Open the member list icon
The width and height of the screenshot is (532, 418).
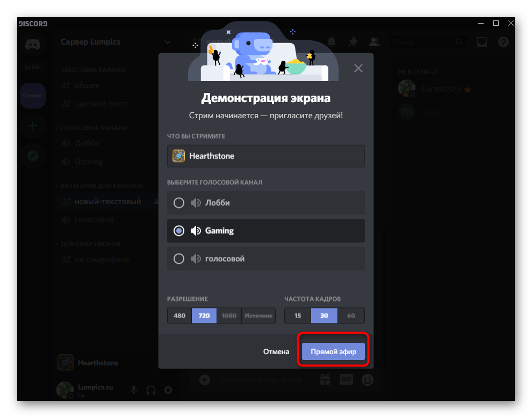[x=374, y=41]
